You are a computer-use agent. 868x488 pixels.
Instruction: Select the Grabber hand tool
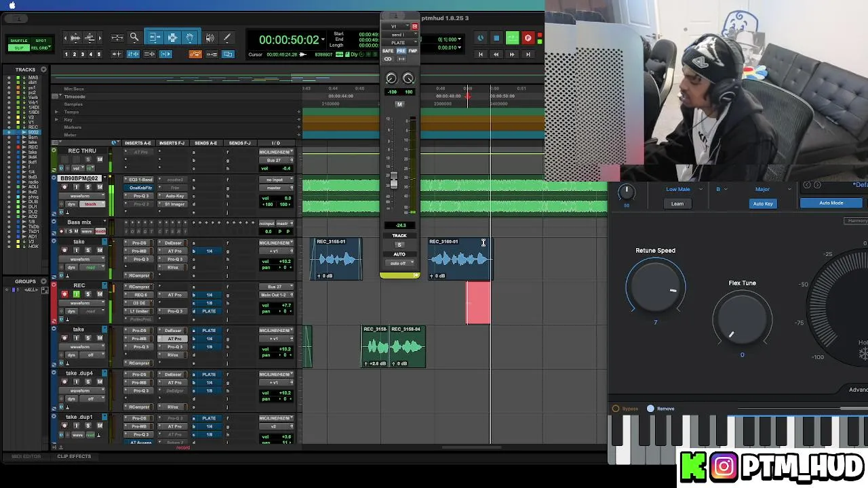click(x=189, y=38)
